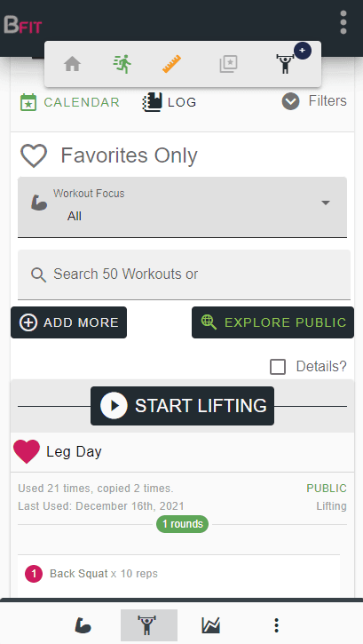Click the Explore Public button
Screen dimensions: 363x644
pyautogui.click(x=272, y=322)
